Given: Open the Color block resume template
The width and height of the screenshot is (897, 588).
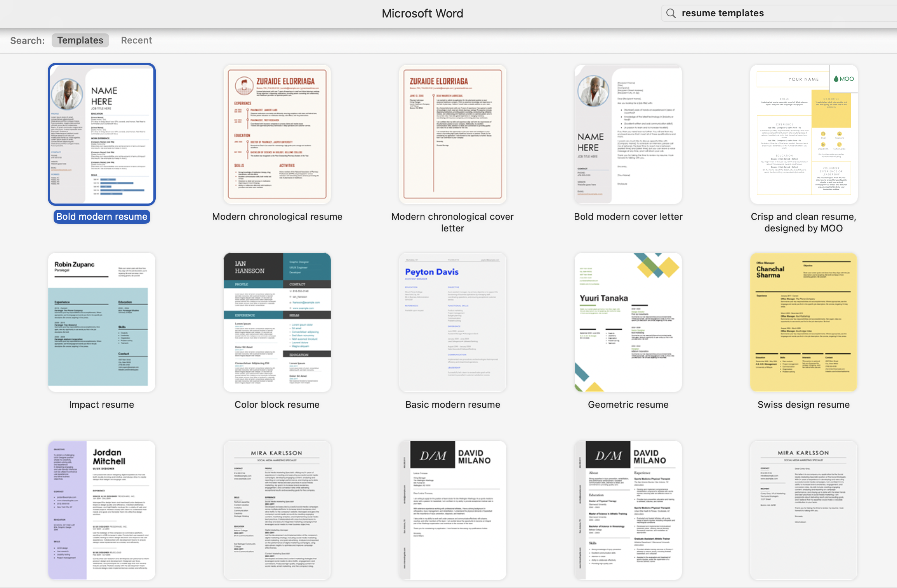Looking at the screenshot, I should pos(277,322).
